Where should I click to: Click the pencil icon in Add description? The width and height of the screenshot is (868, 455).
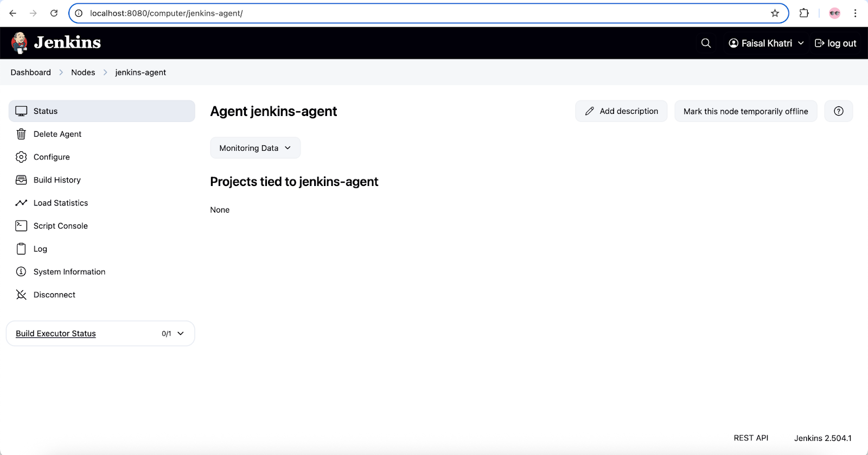(590, 111)
